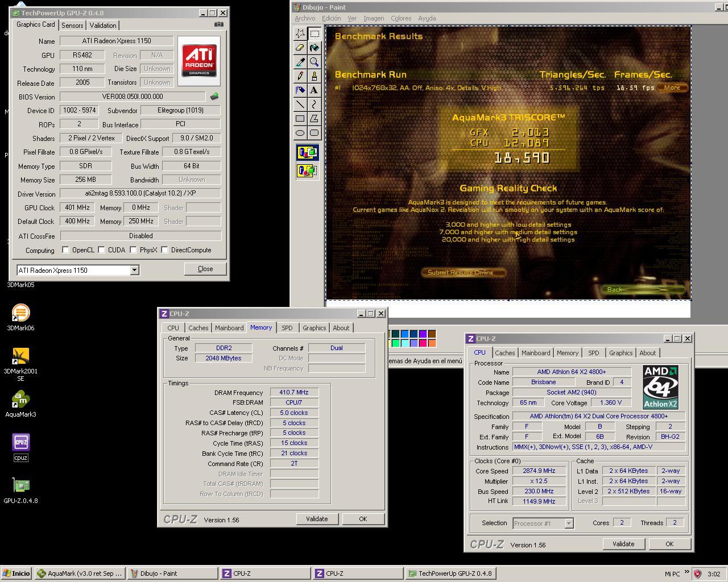Click the GPU-Z screenshot camera icon
Image resolution: width=728 pixels, height=582 pixels.
click(219, 24)
